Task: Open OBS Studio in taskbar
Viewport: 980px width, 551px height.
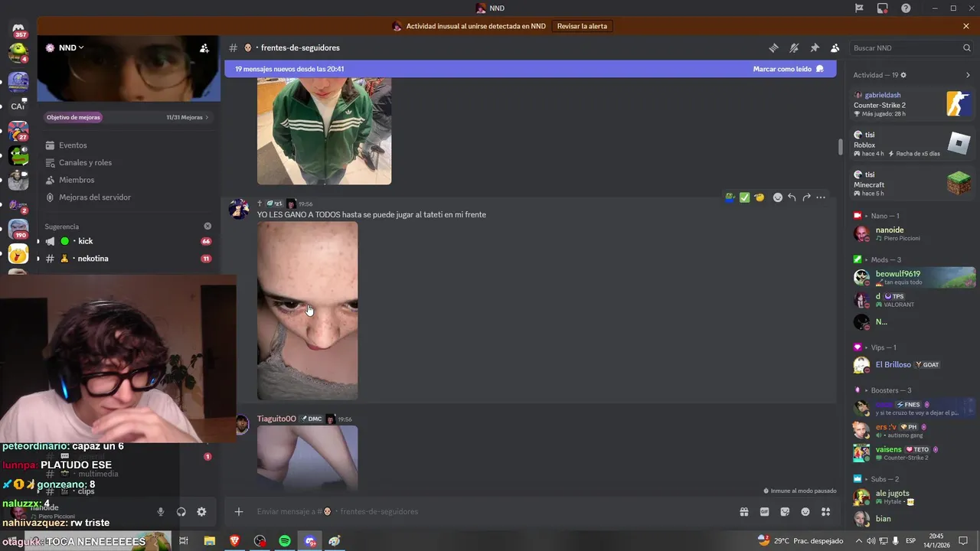Action: click(260, 541)
